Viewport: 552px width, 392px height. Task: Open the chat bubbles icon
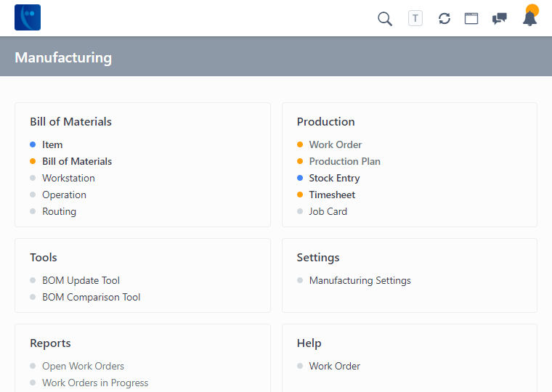(500, 18)
